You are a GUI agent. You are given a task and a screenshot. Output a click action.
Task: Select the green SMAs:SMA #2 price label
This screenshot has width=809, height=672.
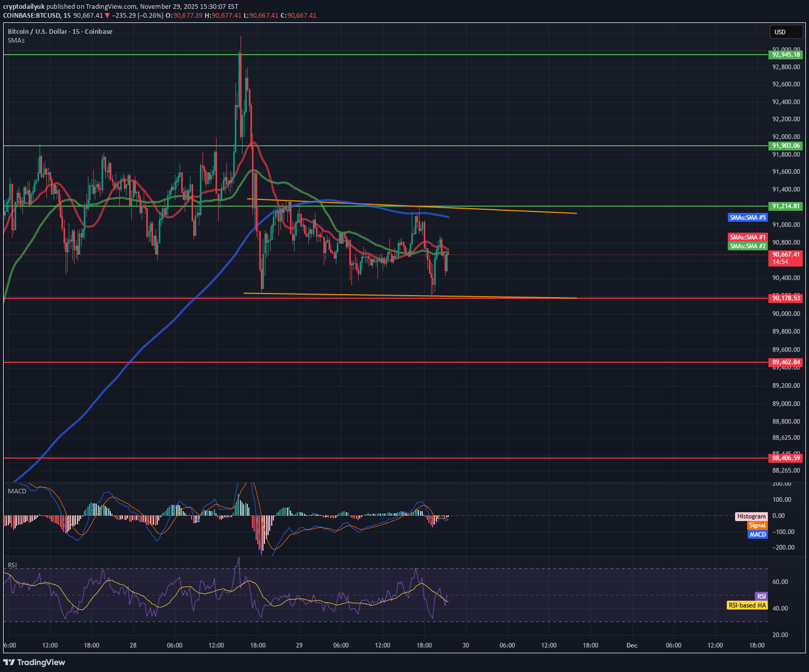tap(748, 246)
